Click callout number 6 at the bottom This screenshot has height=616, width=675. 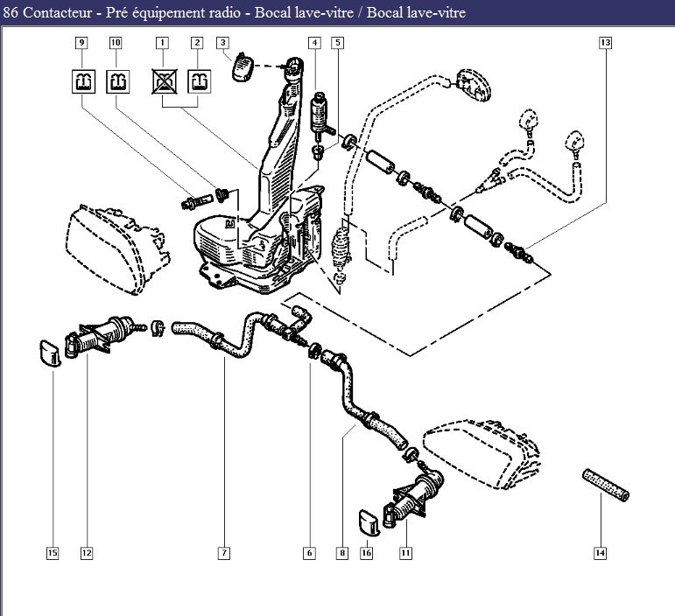pos(309,553)
